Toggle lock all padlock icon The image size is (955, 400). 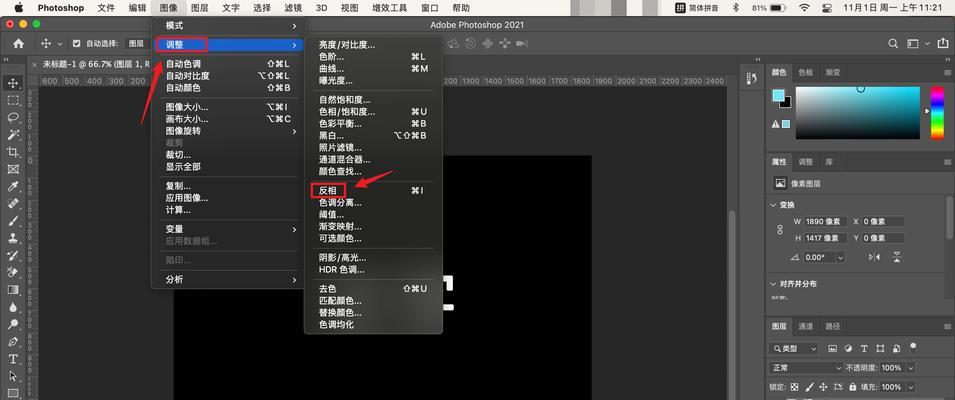pyautogui.click(x=853, y=387)
